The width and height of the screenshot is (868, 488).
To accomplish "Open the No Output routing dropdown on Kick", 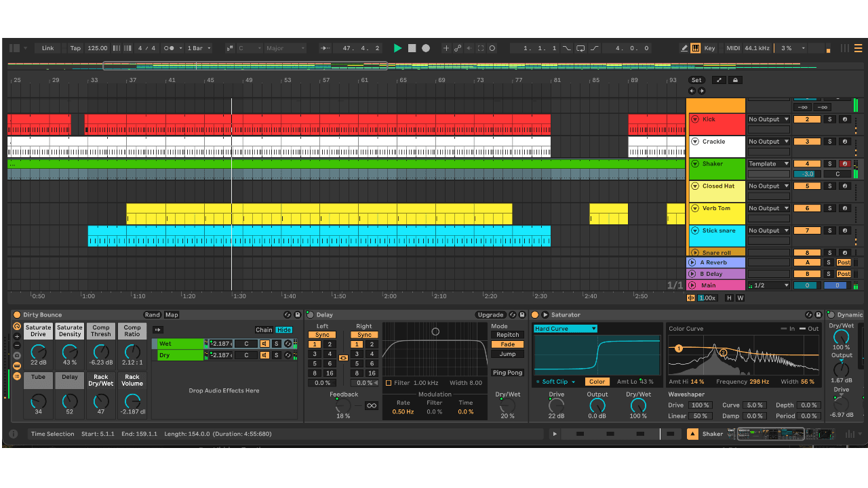I will pyautogui.click(x=768, y=119).
